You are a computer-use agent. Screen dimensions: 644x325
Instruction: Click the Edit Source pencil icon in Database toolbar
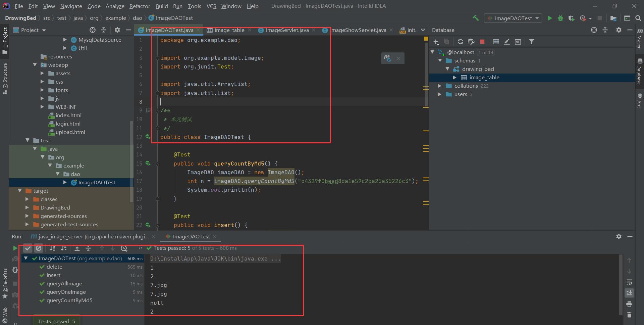point(507,42)
